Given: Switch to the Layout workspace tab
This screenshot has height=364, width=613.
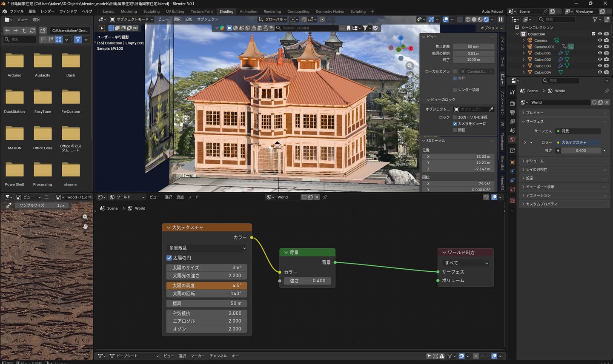Looking at the screenshot, I should (109, 11).
